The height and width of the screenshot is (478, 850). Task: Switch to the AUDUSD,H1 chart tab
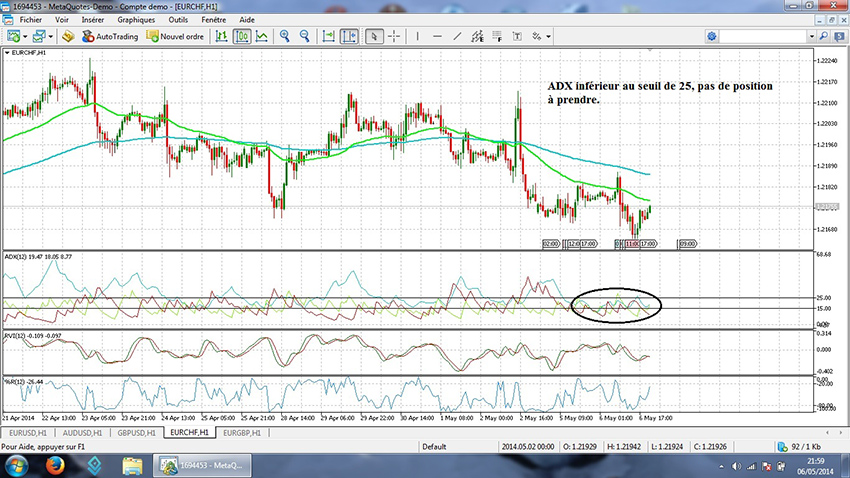point(82,433)
